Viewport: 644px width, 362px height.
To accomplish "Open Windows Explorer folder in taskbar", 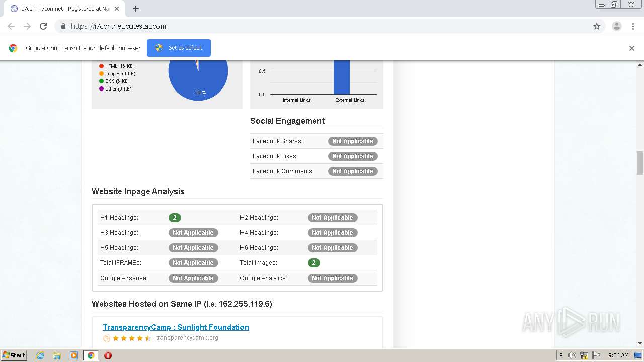I will tap(57, 355).
